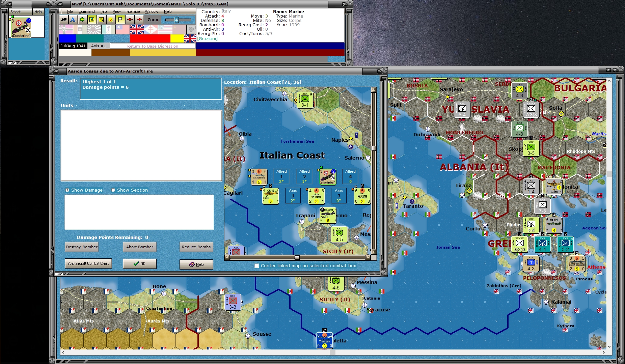This screenshot has height=364, width=625.
Task: Enable Center linked map on selected combat hex
Action: [x=257, y=266]
